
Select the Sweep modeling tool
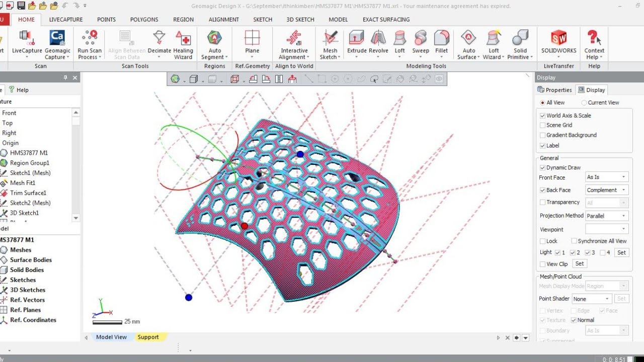coord(421,42)
